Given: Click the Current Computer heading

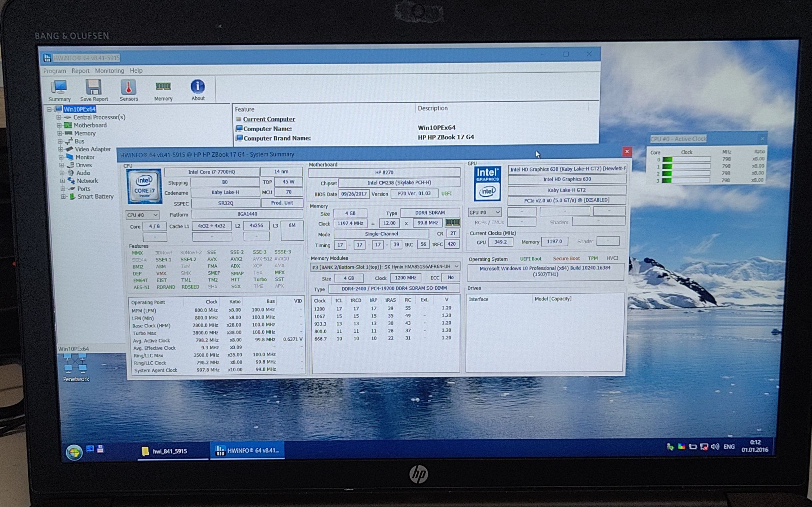Looking at the screenshot, I should click(x=269, y=119).
